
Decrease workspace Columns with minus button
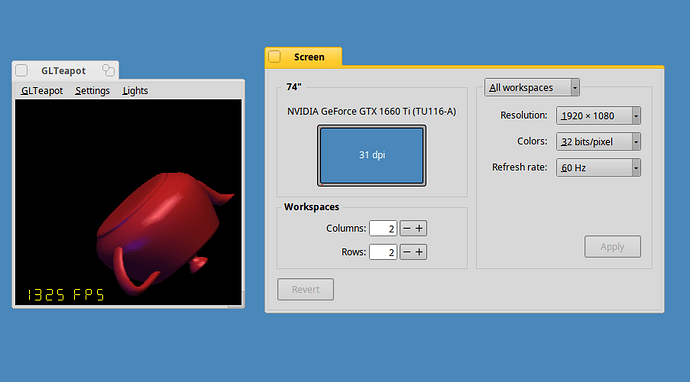point(407,228)
